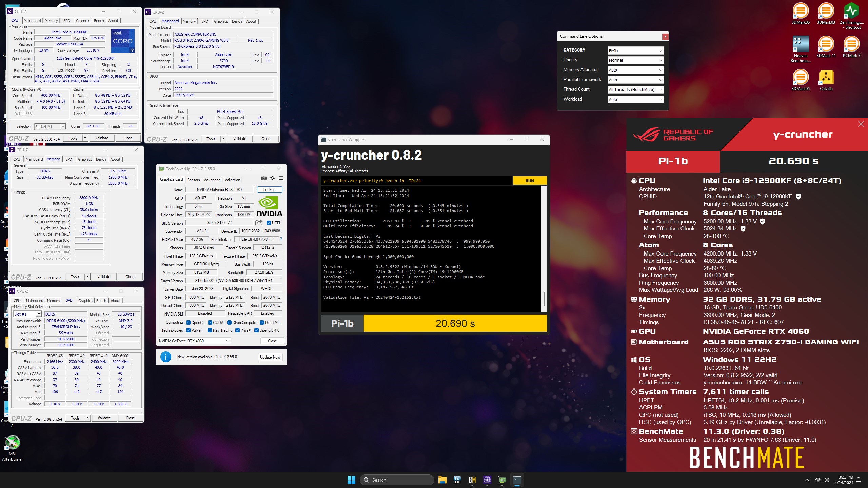Open File Explorer from taskbar
The width and height of the screenshot is (868, 488).
[x=442, y=480]
